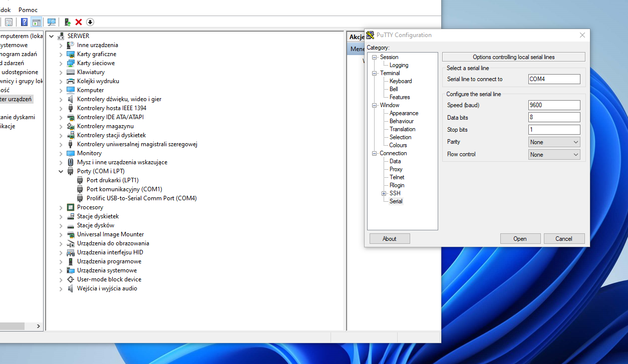Click the USB controllers category icon
The image size is (628, 364).
71,144
